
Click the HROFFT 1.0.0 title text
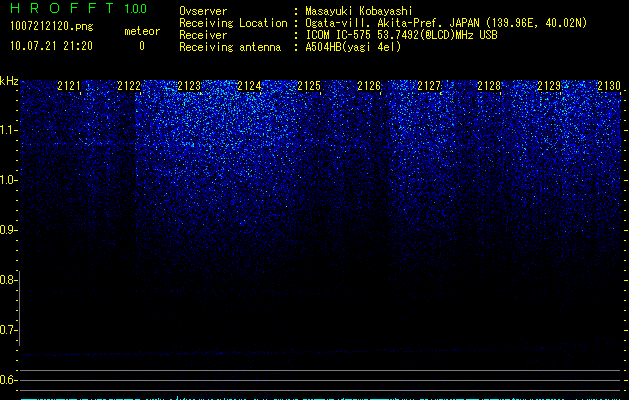(x=78, y=8)
